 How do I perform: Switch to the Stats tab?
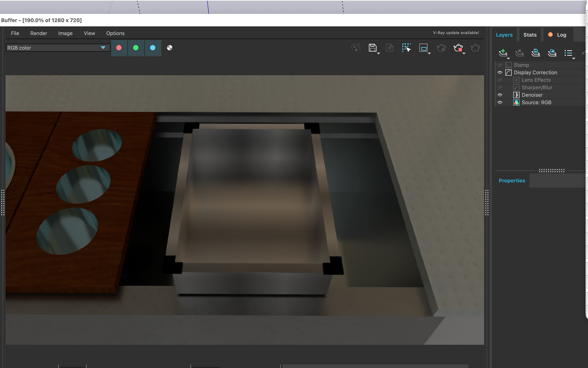click(x=530, y=35)
